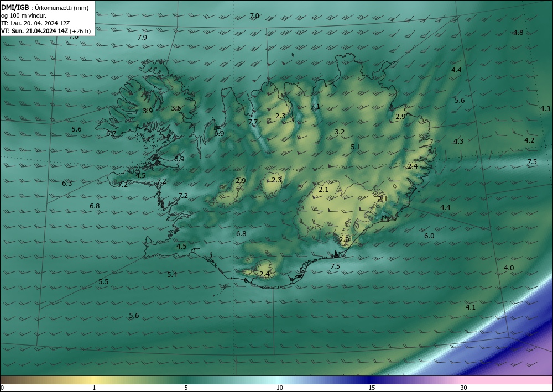The image size is (553, 392).
Task: Click the legend tick label '0'
Action: coord(2,388)
